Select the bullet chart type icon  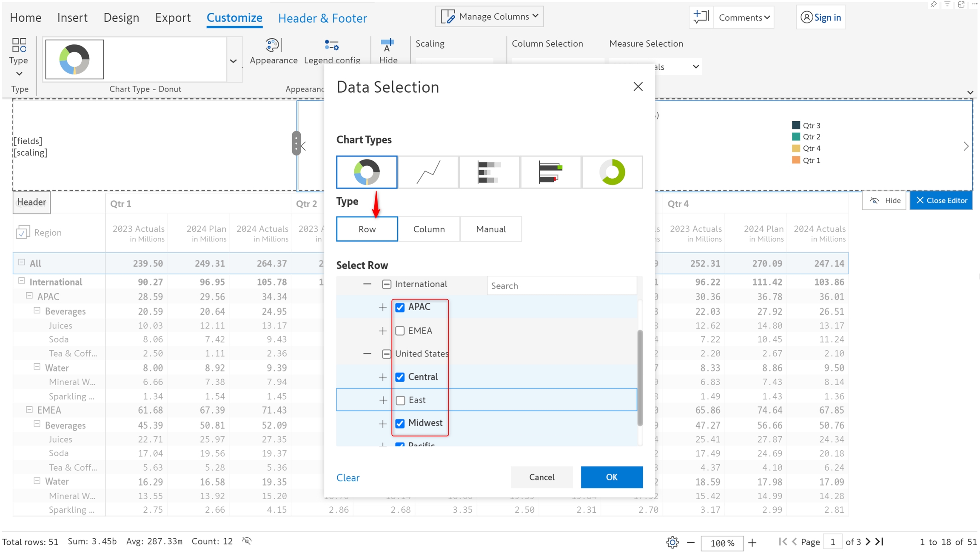(x=550, y=172)
